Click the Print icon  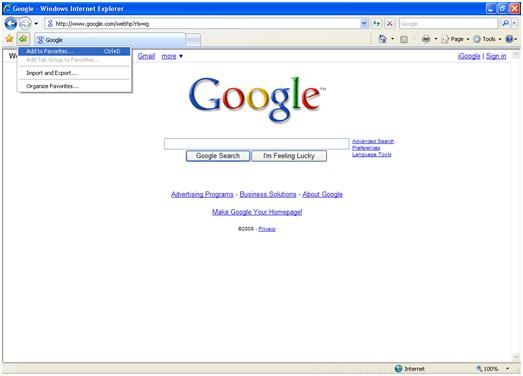click(426, 39)
